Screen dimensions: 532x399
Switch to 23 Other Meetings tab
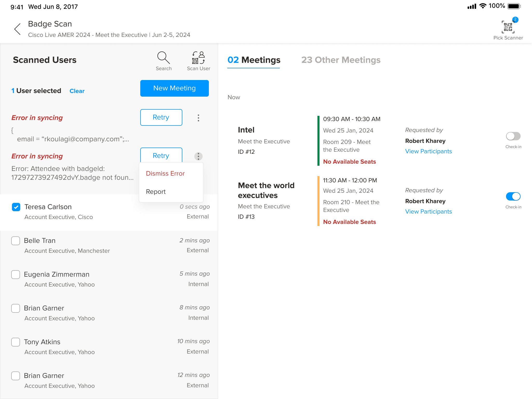(341, 60)
